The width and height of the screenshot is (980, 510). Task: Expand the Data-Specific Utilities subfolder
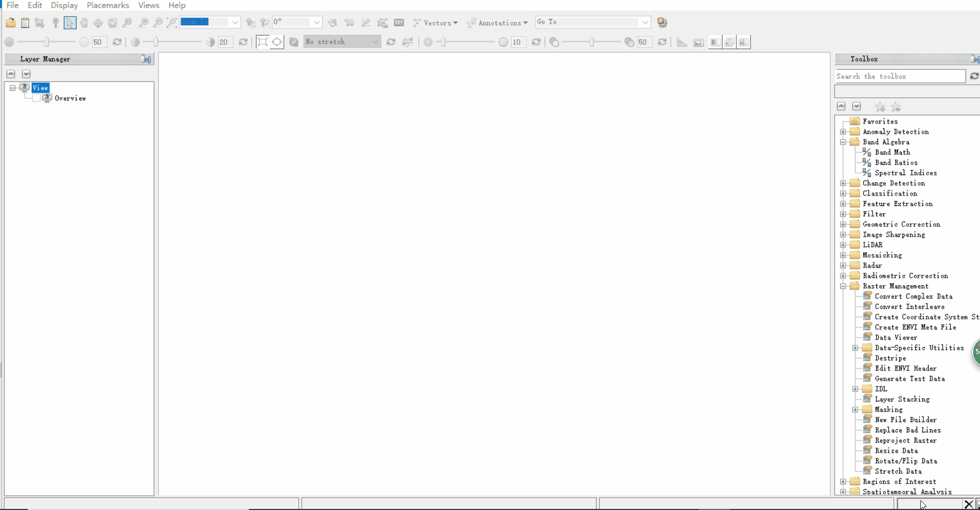856,348
